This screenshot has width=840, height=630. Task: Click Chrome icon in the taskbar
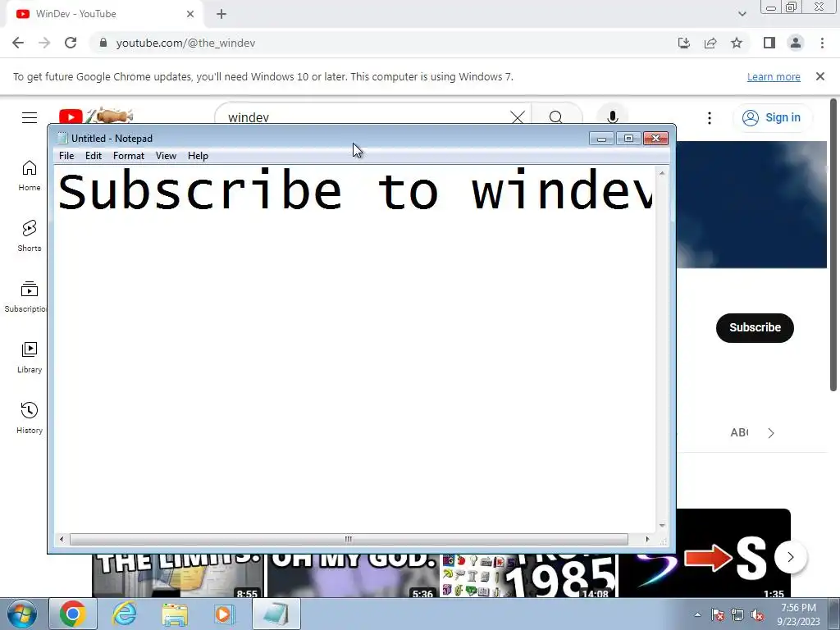[73, 614]
